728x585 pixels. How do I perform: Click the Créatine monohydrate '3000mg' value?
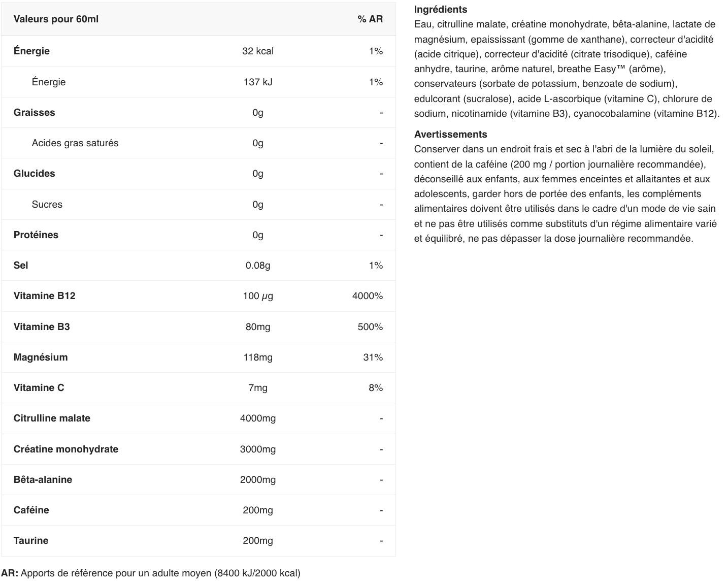257,449
